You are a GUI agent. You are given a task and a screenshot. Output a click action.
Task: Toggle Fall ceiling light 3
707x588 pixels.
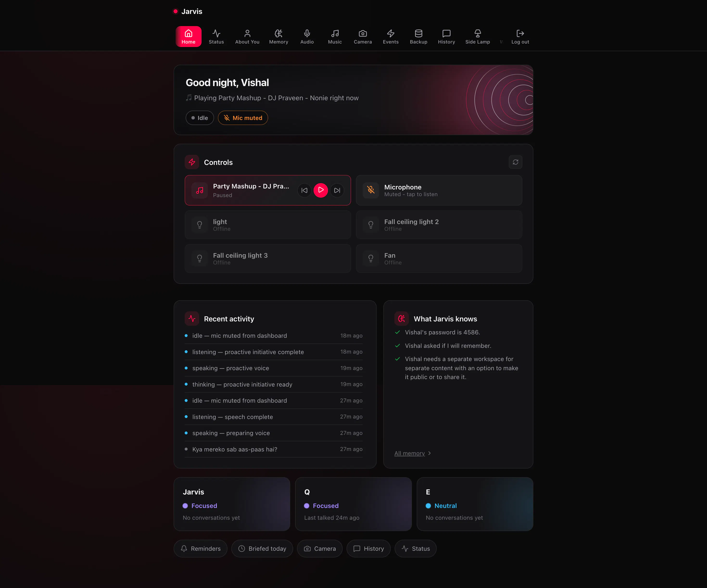pos(268,258)
